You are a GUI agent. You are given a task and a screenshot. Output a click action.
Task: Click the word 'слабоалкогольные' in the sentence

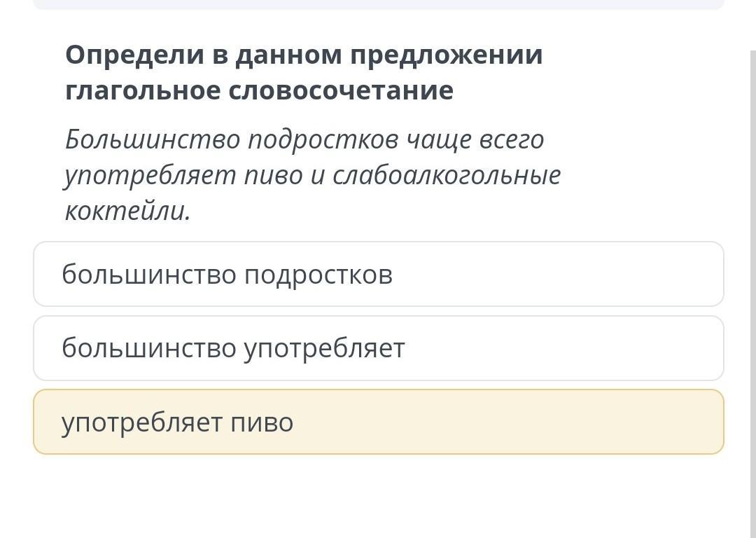[447, 175]
